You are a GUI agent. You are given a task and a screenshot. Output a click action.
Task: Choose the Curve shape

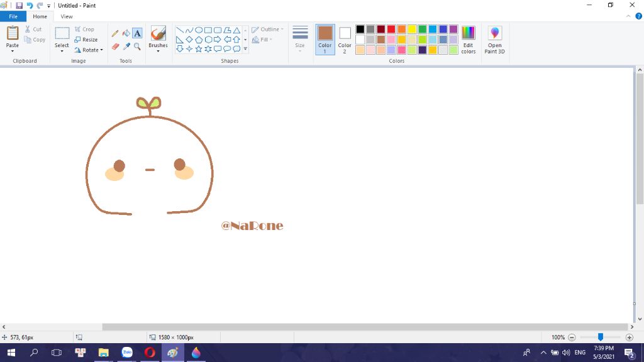[189, 30]
